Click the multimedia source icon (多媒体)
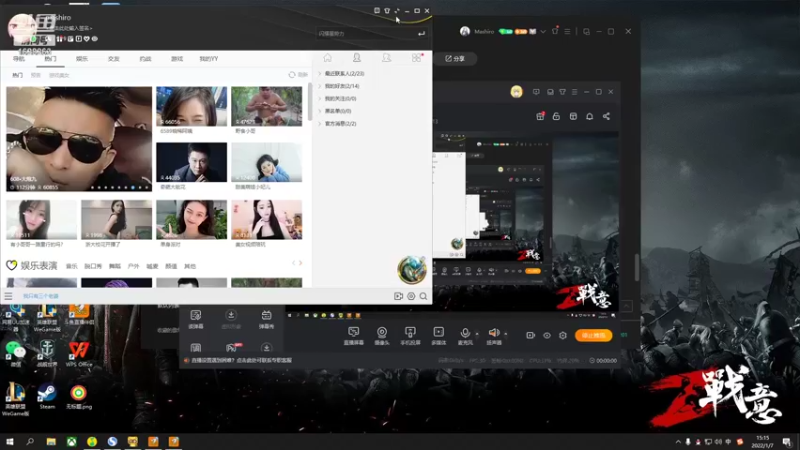 (x=439, y=336)
